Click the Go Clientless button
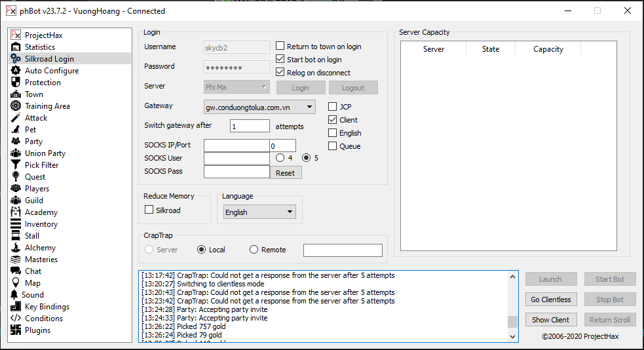The height and width of the screenshot is (350, 644). (x=550, y=300)
